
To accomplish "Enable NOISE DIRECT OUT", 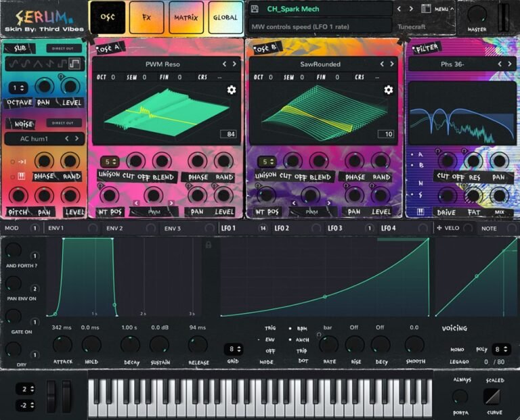I will point(63,123).
